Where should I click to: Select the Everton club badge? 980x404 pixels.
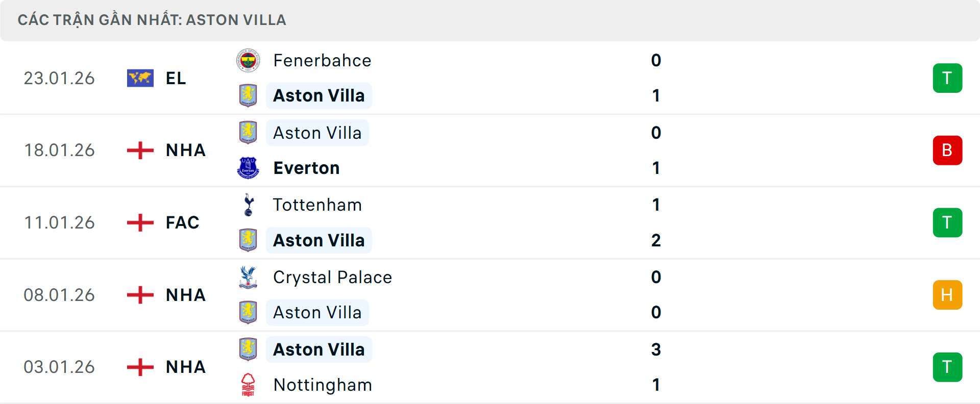(249, 168)
